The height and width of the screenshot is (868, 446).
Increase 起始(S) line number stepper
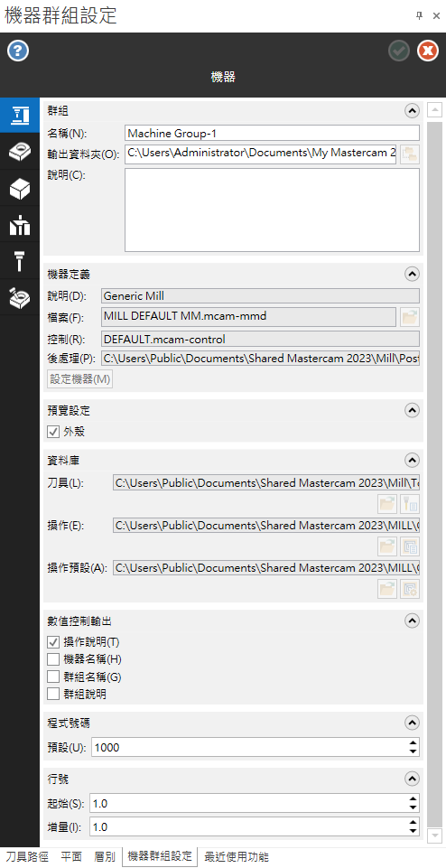[x=413, y=798]
